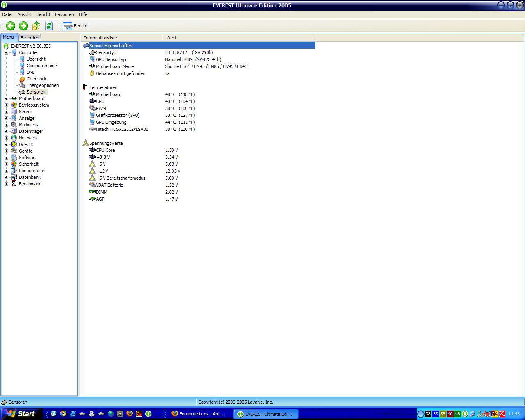Click the Motherboard icon in sidebar tree

point(14,98)
